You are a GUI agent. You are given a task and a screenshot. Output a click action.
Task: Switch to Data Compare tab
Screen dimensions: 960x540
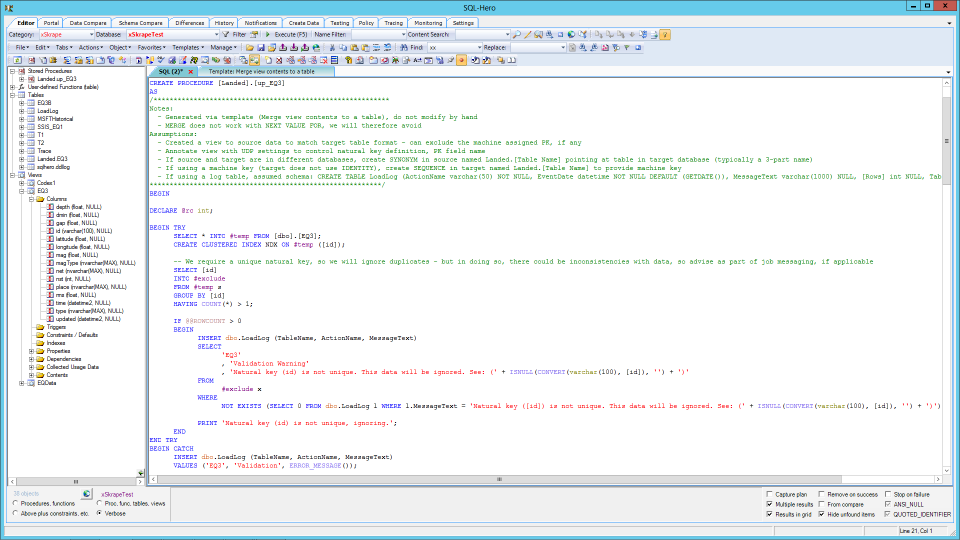88,23
